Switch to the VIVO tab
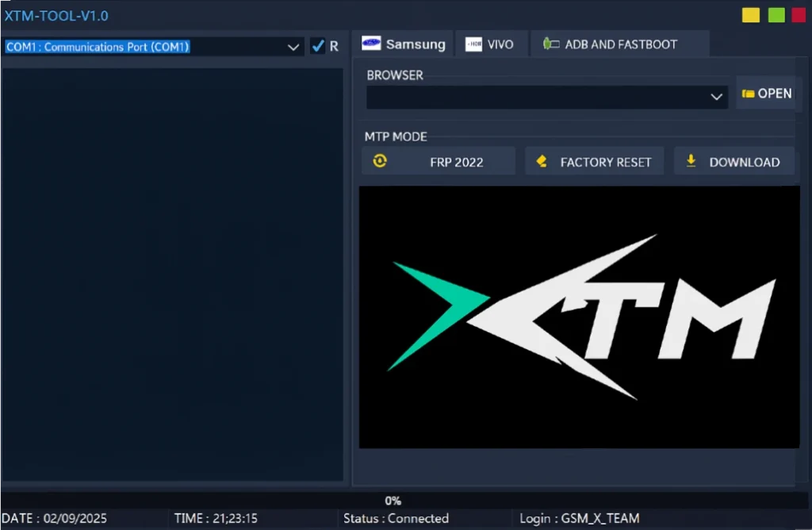The width and height of the screenshot is (812, 530). point(492,44)
